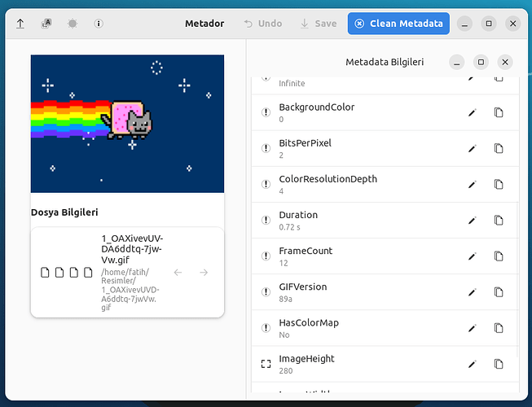Go to previous file with left arrow
Viewport: 532px width, 407px height.
[x=178, y=272]
